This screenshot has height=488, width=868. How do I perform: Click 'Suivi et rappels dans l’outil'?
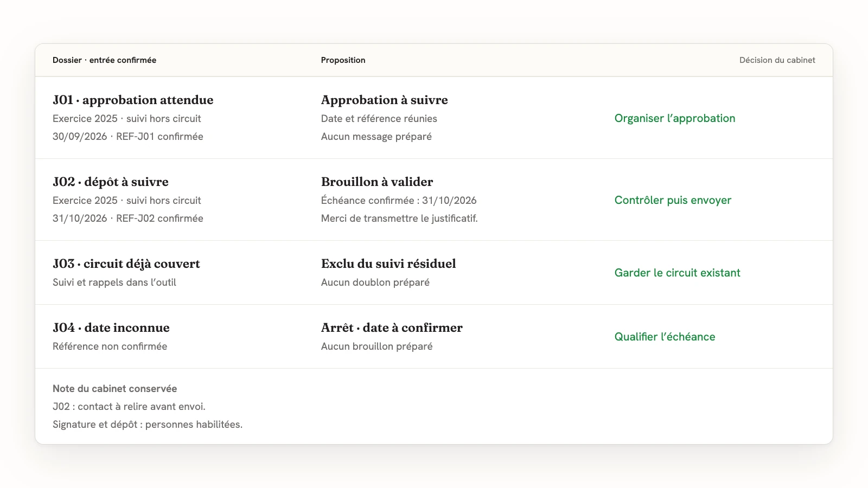pos(114,282)
